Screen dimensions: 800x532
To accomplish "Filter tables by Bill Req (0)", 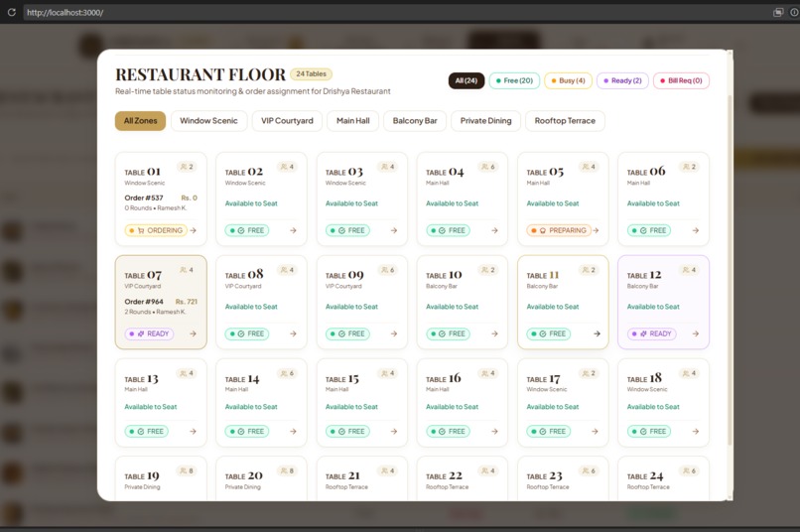I will click(681, 80).
